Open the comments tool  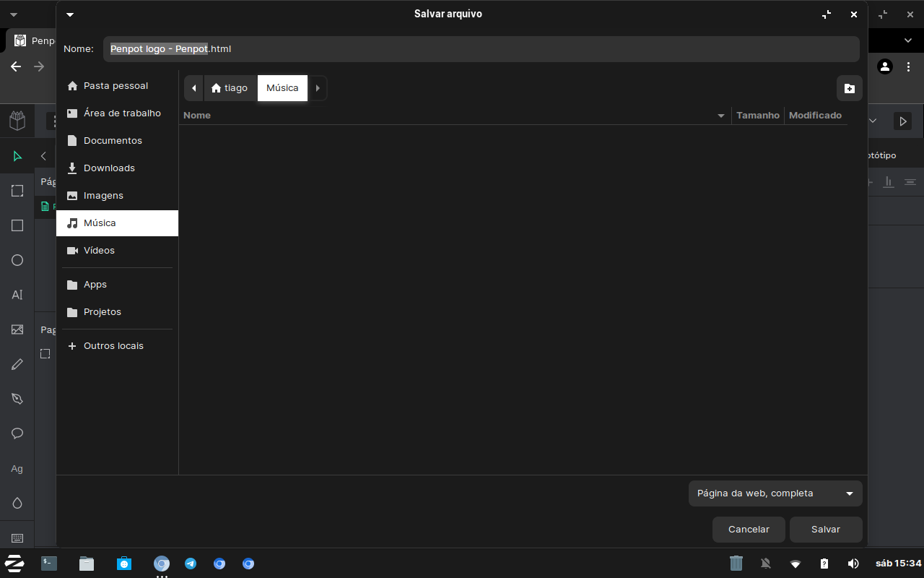pyautogui.click(x=17, y=433)
